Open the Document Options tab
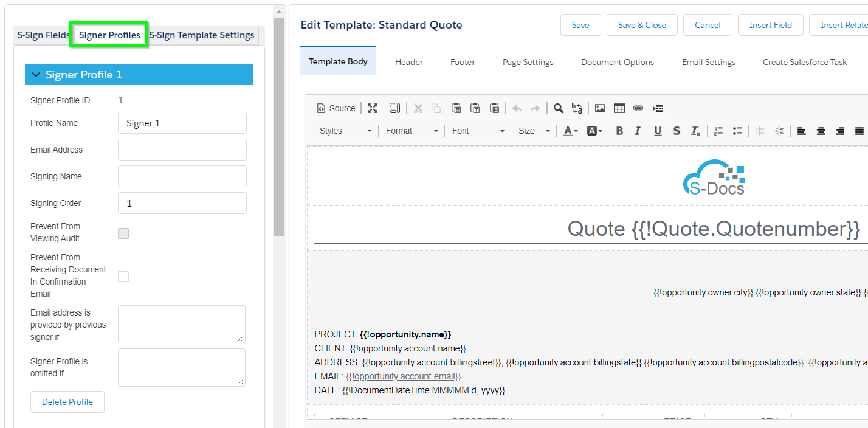 coord(618,62)
